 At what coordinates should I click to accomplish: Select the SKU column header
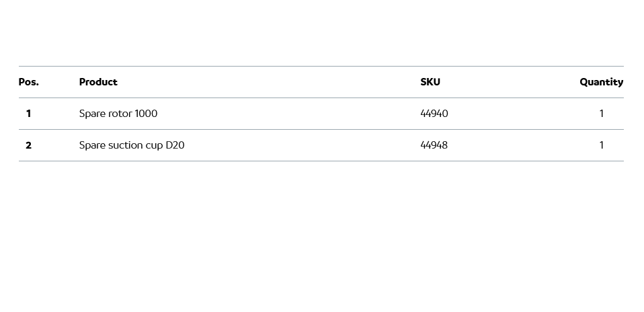point(430,82)
